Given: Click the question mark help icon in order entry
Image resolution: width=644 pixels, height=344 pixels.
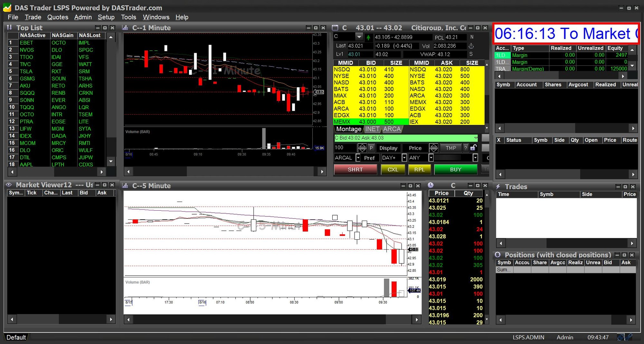Looking at the screenshot, I should 466,148.
